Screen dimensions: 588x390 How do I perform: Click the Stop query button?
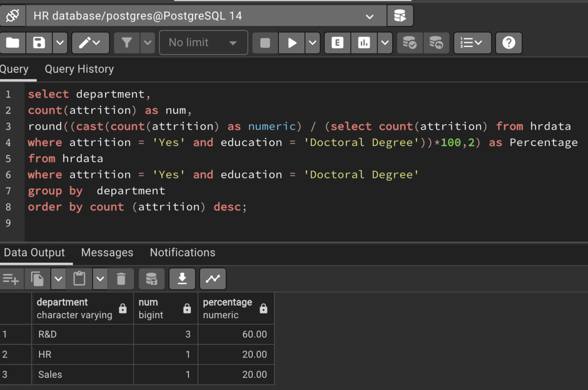click(x=265, y=43)
